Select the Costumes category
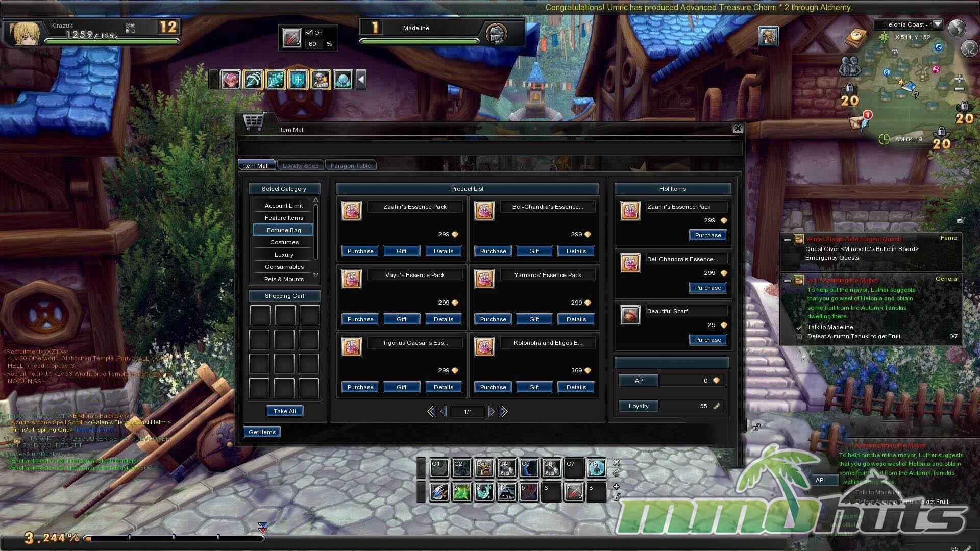This screenshot has height=551, width=980. point(284,242)
